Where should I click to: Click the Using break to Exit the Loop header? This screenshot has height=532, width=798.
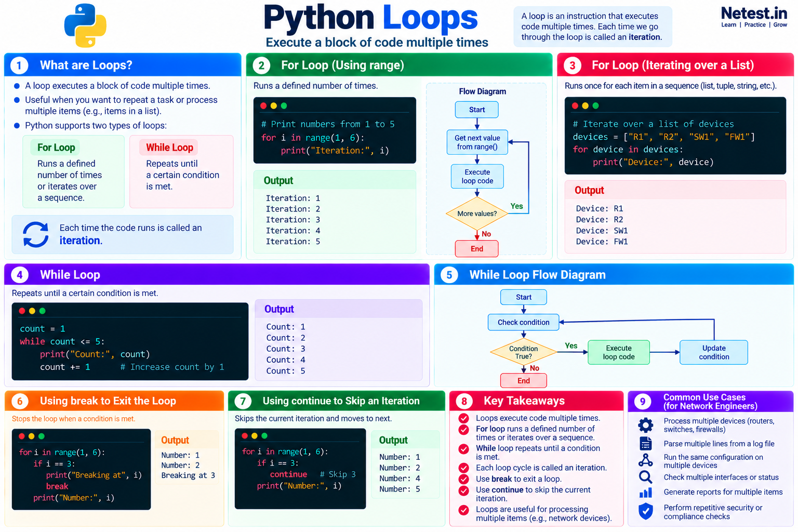(114, 401)
